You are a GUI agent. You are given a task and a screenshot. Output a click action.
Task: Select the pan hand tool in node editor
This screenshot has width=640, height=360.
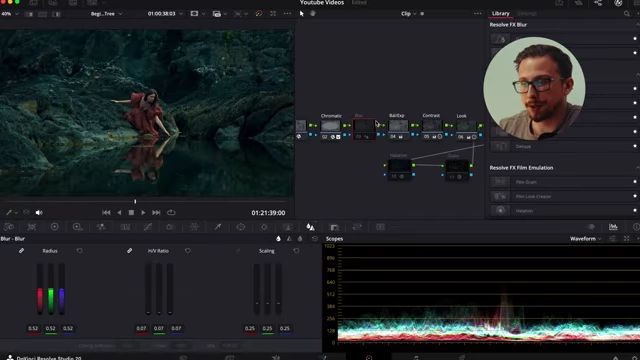tap(313, 13)
